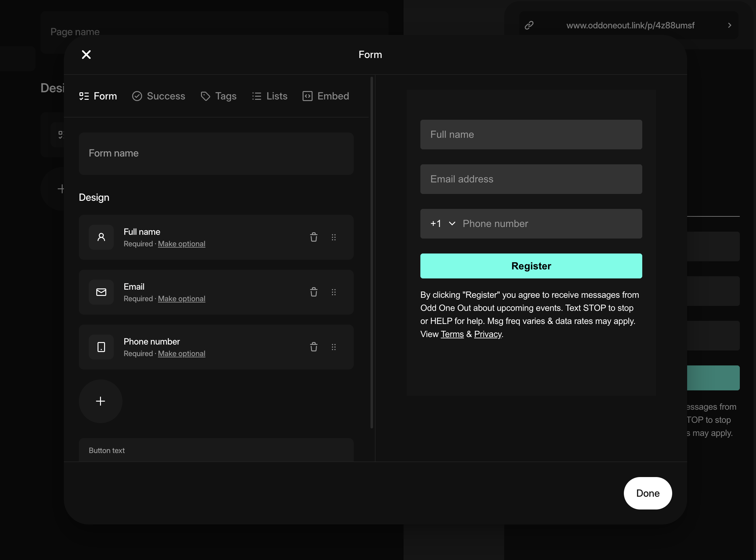
Task: Open the Embed tab
Action: click(326, 96)
